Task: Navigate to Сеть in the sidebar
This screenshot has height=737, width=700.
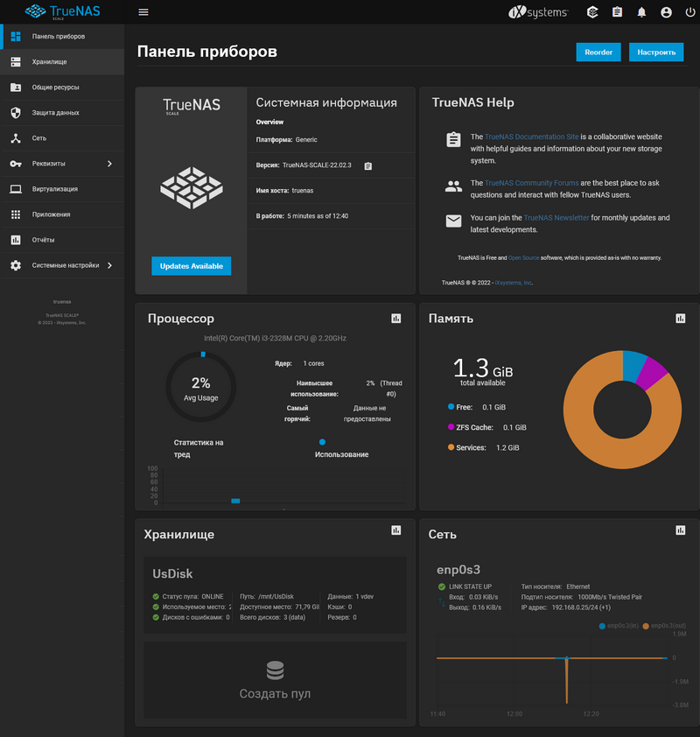Action: [x=62, y=138]
